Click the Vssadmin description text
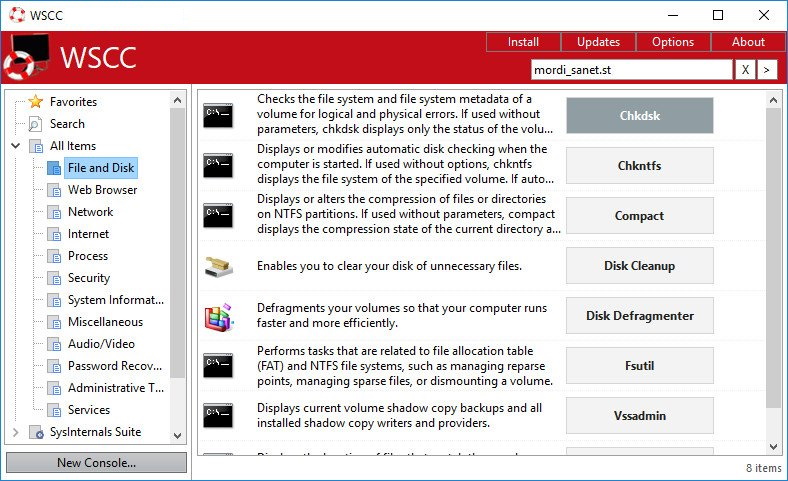The width and height of the screenshot is (788, 481). pyautogui.click(x=400, y=415)
